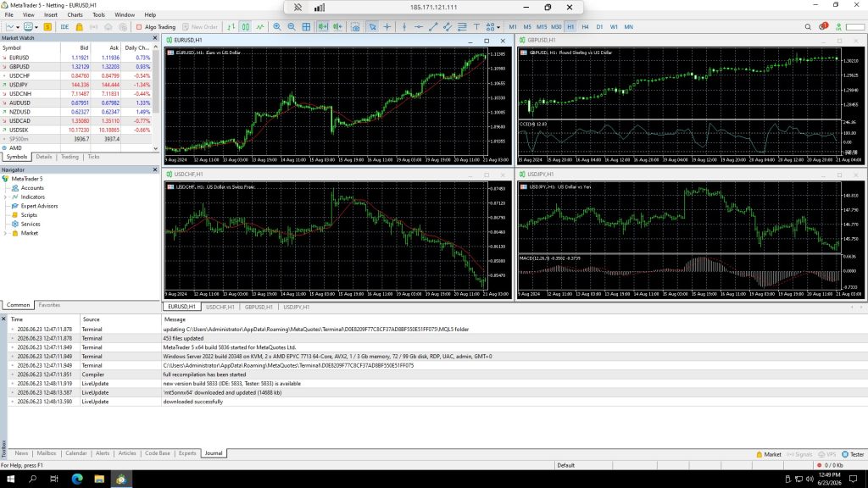The height and width of the screenshot is (488, 868).
Task: Draw an equidistant channel
Action: 448,26
